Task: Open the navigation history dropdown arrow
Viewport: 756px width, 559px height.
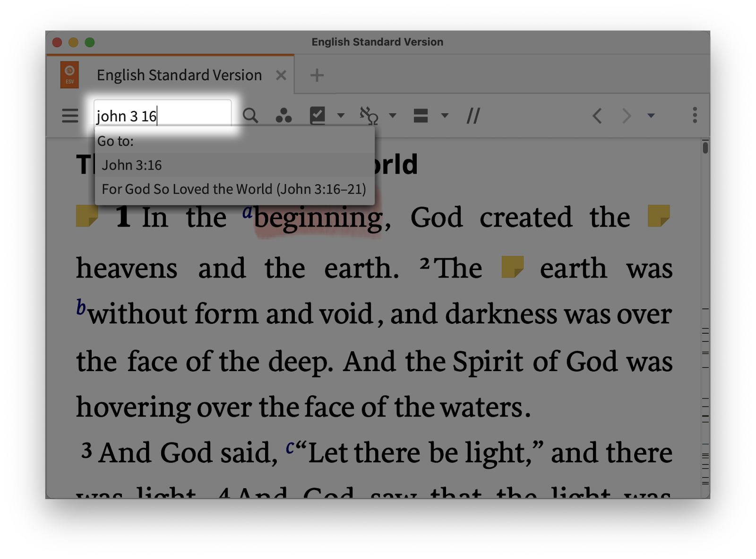Action: pos(651,116)
